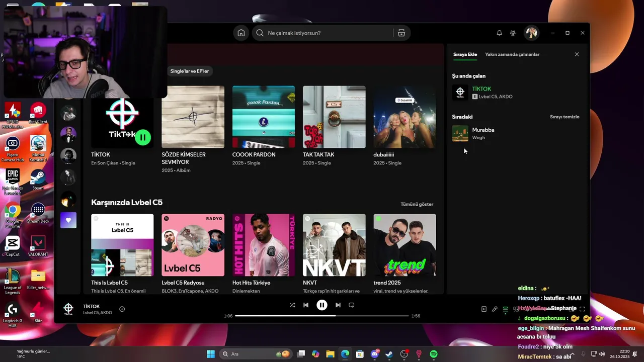Screen dimensions: 644x362
Task: Open 'Lvbel C5, AKDO' artist link in player bar
Action: click(x=98, y=313)
